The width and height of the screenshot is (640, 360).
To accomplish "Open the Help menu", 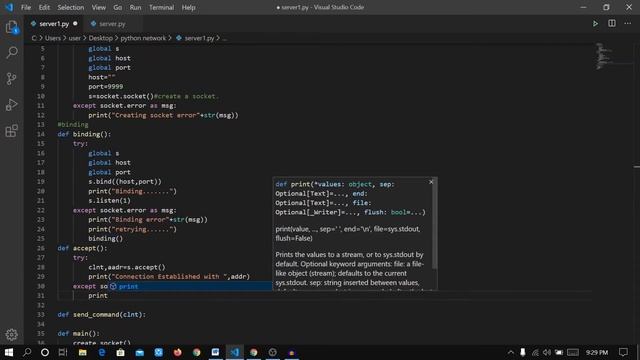I will click(188, 7).
